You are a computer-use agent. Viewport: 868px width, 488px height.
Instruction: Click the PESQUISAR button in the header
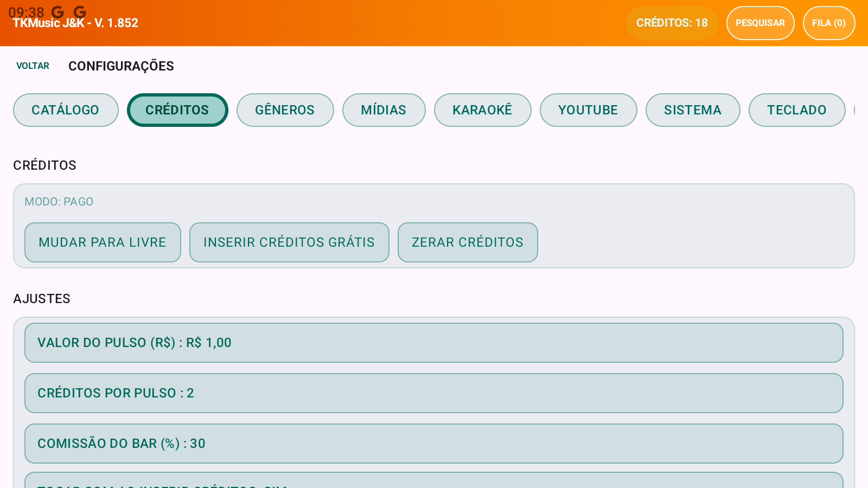point(760,23)
